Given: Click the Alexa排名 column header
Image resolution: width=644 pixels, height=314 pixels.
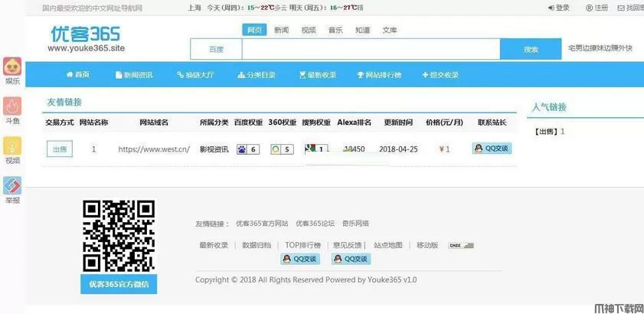Looking at the screenshot, I should (x=354, y=123).
